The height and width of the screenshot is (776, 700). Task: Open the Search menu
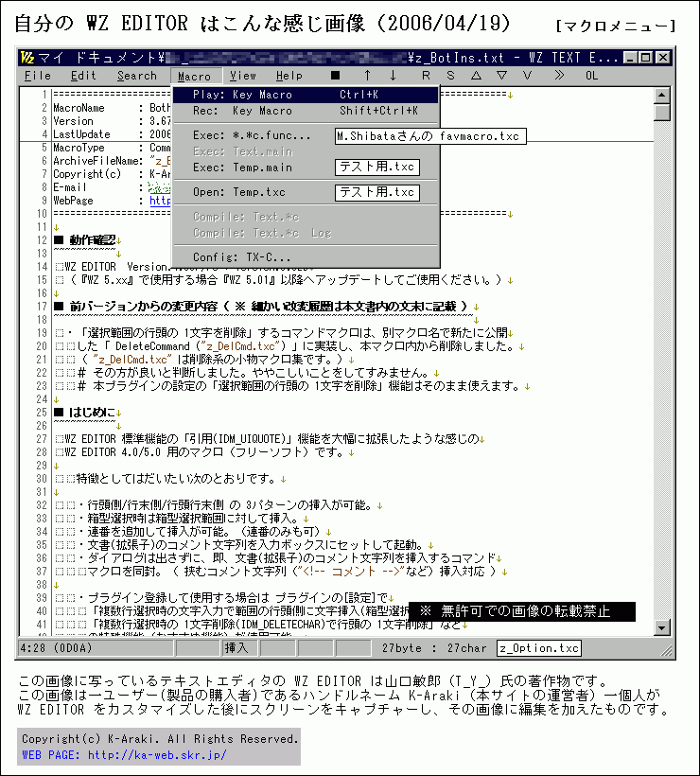click(x=137, y=76)
